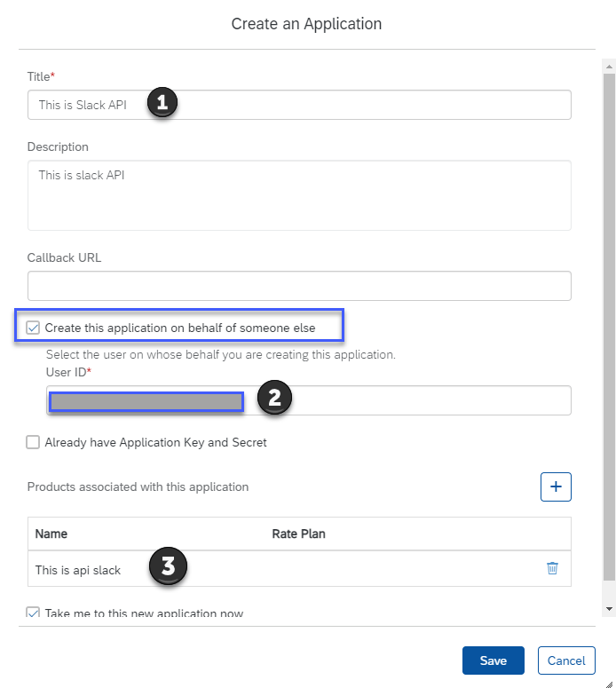The image size is (616, 688).
Task: Click the numbered marker 2 badge
Action: pyautogui.click(x=274, y=399)
